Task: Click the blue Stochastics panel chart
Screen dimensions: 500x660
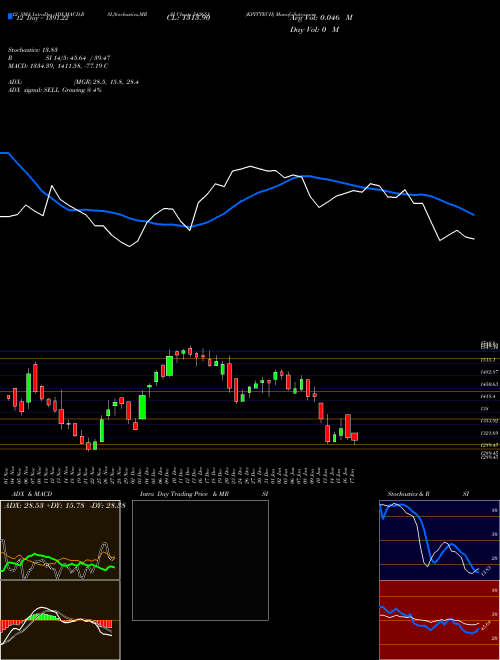Action: tap(439, 540)
